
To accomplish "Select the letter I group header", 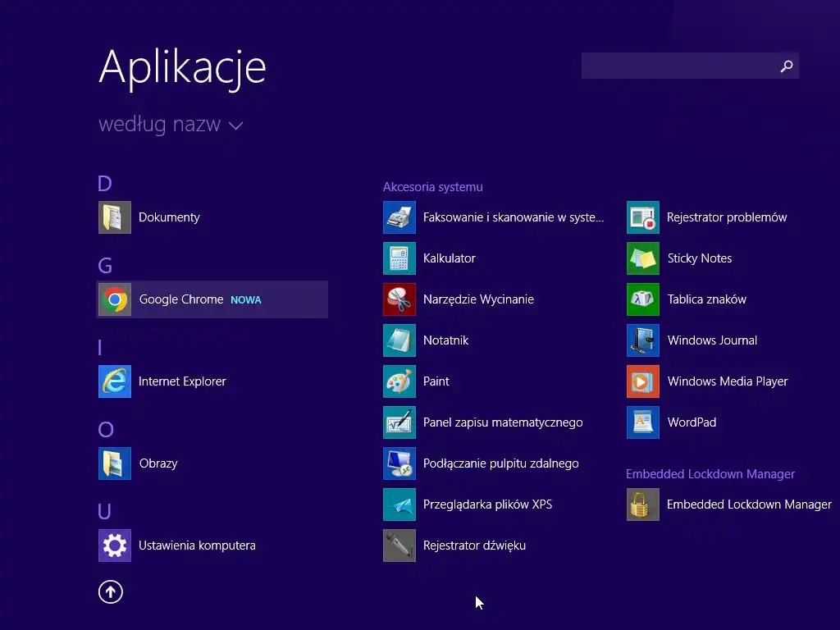I will [99, 348].
